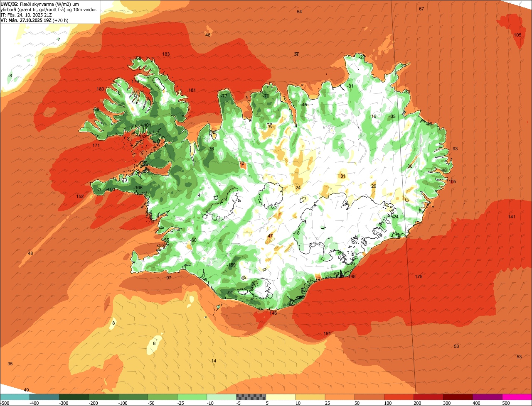Click the legend swatch between -200 and -100
532x406 pixels.
pos(103,397)
